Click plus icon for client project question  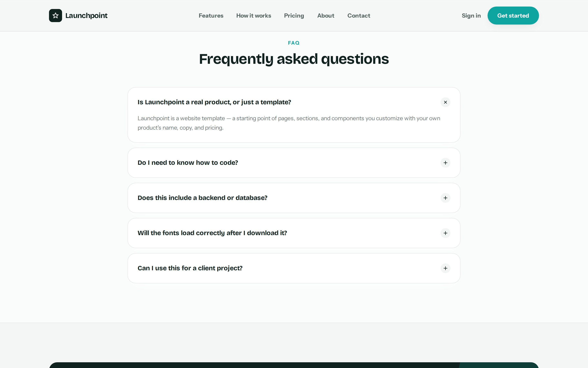pos(445,268)
